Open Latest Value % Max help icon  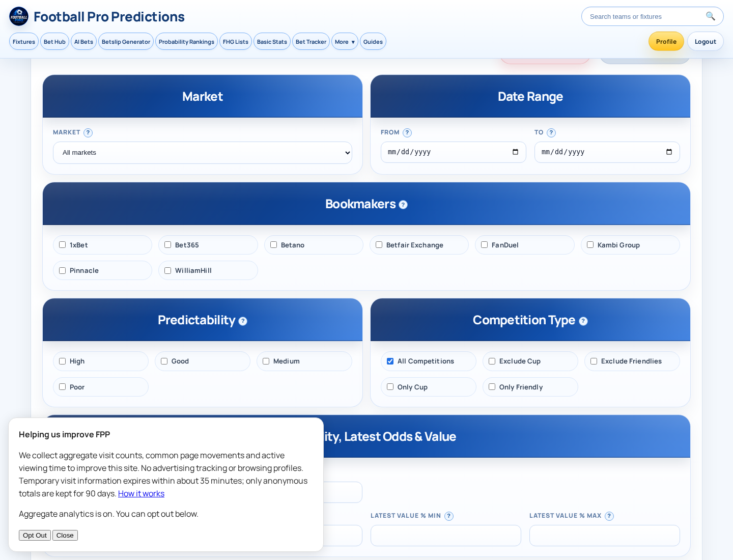click(609, 516)
